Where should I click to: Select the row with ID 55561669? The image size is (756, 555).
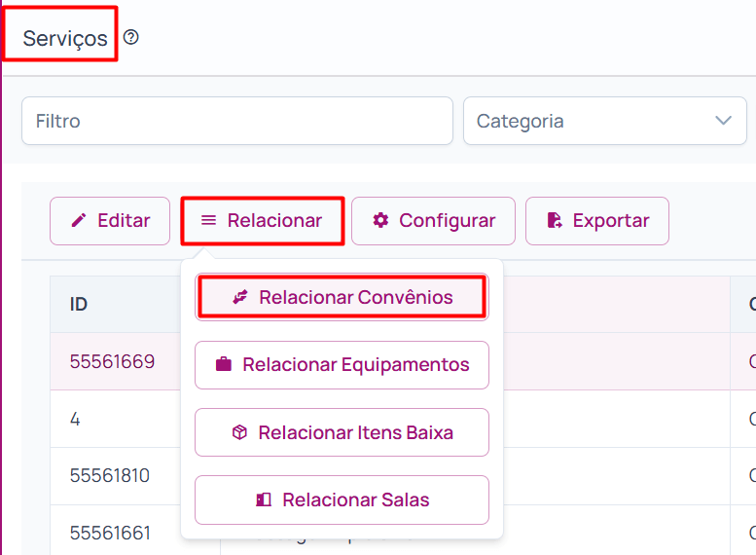pos(403,361)
